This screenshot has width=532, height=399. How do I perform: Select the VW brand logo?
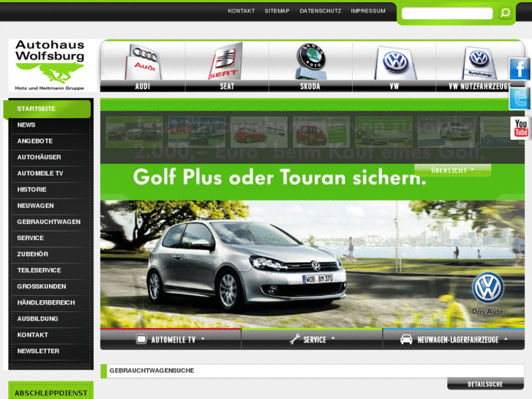(x=394, y=63)
